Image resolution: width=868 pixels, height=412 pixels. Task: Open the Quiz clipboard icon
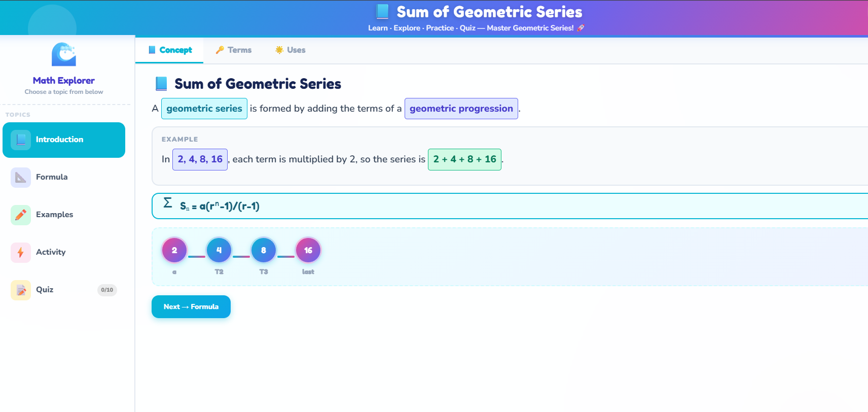20,290
